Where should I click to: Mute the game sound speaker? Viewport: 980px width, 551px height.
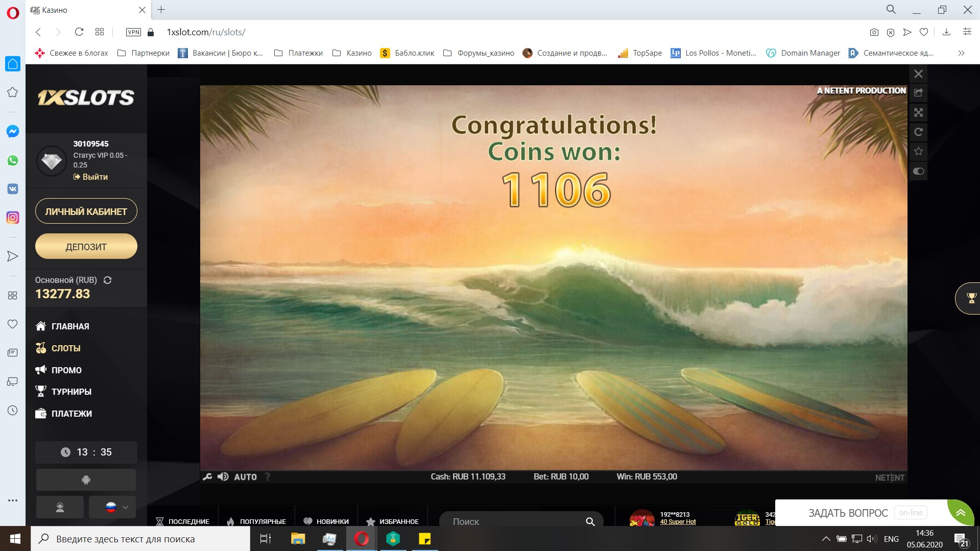pos(223,476)
